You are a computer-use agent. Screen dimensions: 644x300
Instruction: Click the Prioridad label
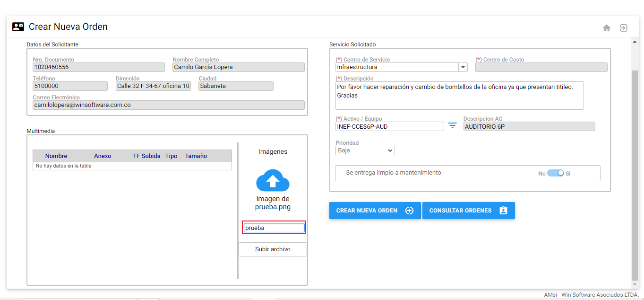(x=347, y=142)
